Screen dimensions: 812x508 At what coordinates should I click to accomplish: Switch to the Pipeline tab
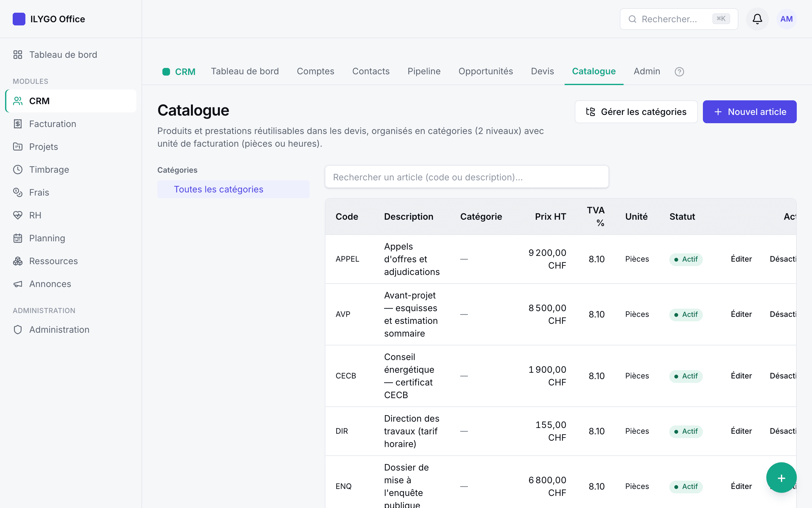424,71
